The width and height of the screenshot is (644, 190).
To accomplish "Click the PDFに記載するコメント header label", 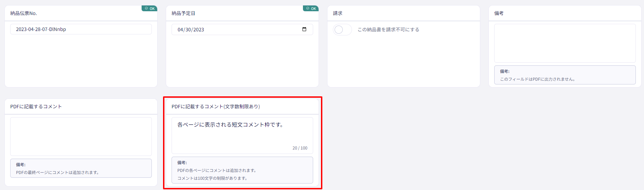I will 36,107.
